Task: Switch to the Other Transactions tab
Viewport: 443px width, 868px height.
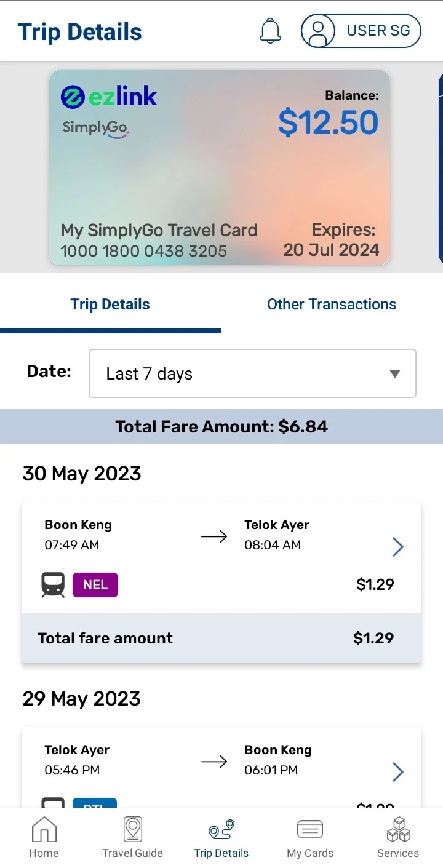Action: click(x=332, y=305)
